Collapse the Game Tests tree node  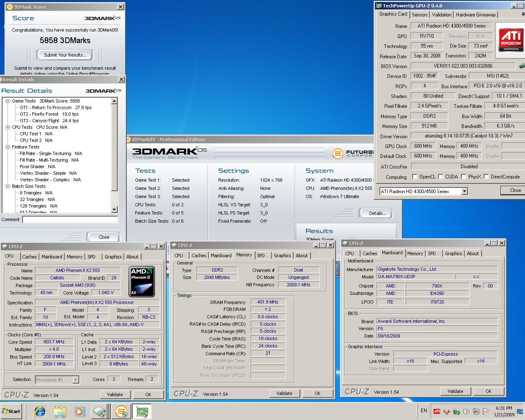coord(8,101)
